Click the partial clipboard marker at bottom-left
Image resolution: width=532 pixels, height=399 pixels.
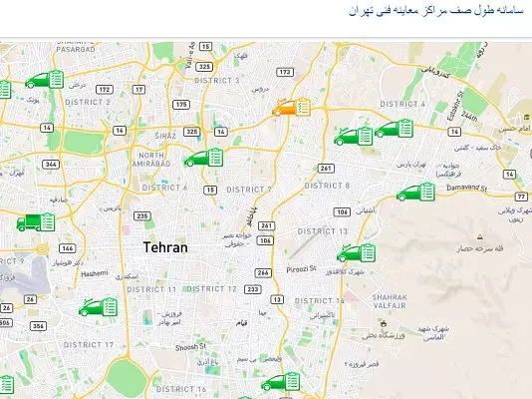pos(6,385)
